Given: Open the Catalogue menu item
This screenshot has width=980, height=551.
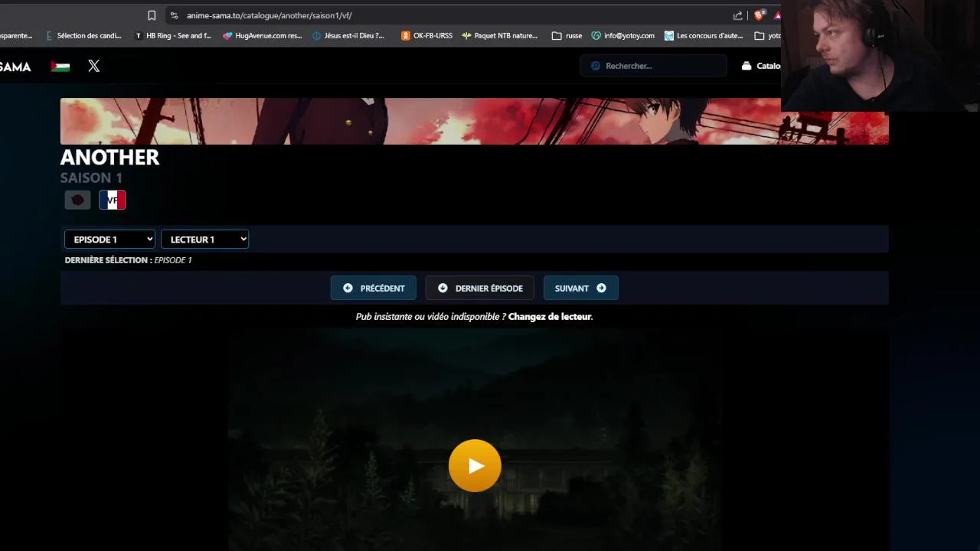Looking at the screenshot, I should [762, 66].
